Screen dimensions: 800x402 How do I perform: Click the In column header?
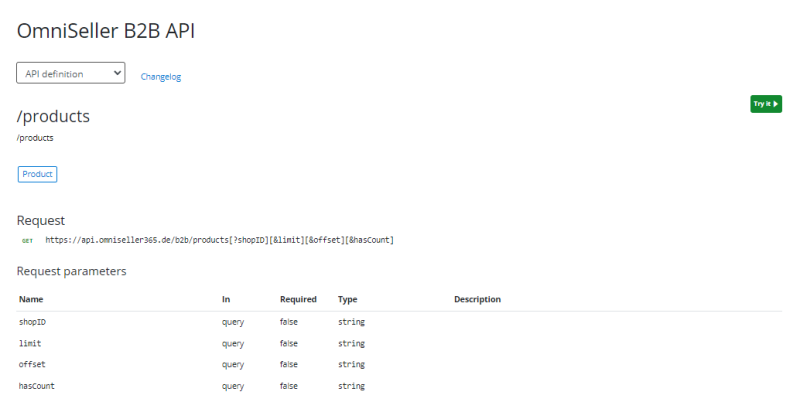[226, 299]
